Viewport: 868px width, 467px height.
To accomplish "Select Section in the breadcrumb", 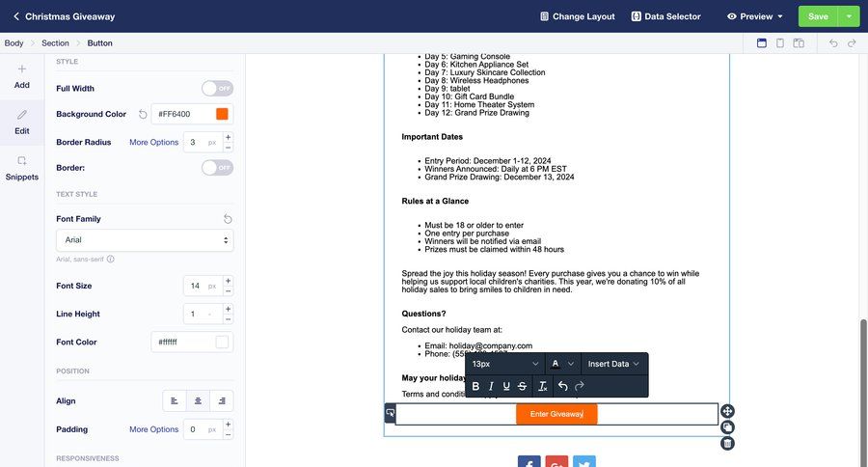I will [x=55, y=43].
